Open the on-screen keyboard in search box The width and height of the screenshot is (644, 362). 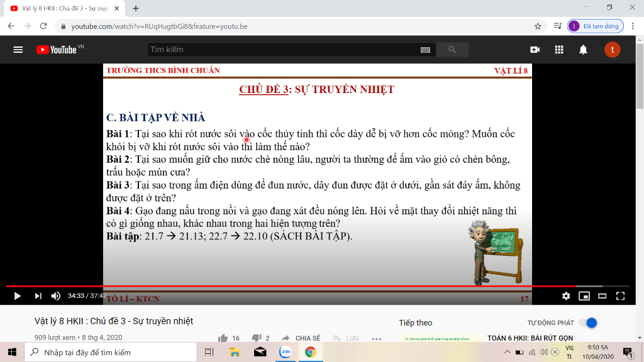425,50
